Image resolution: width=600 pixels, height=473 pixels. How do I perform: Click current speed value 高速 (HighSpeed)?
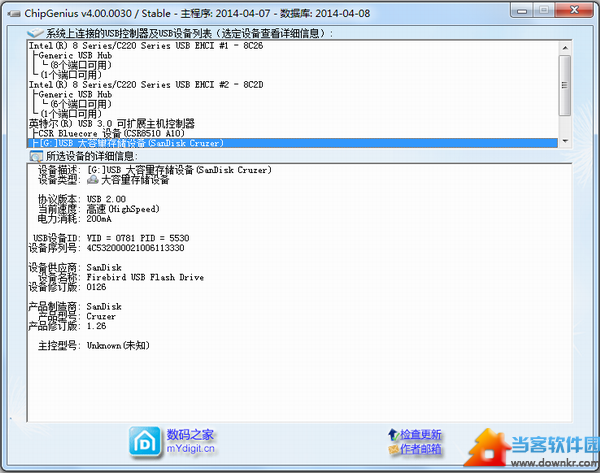(123, 209)
